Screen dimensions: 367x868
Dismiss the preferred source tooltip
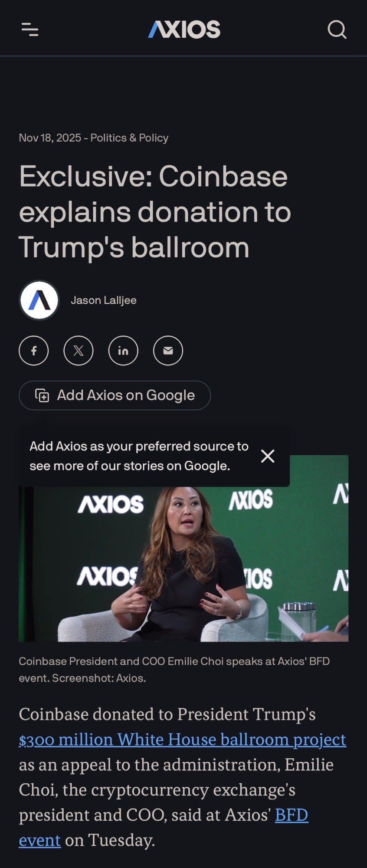click(x=268, y=456)
